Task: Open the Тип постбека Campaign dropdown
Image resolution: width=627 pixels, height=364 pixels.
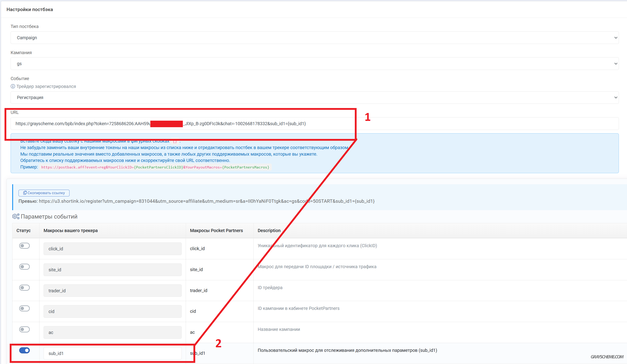Action: 314,38
